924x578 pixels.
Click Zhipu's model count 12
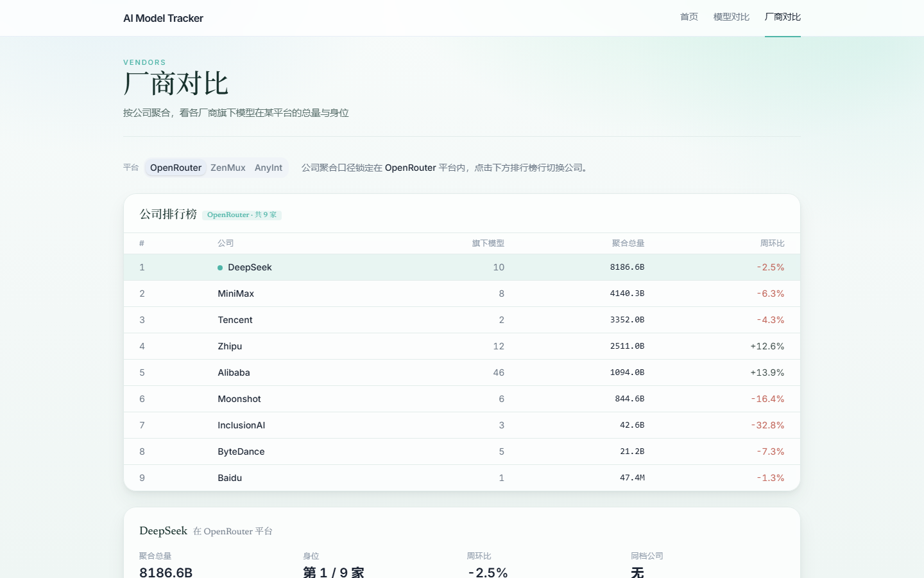click(x=499, y=346)
